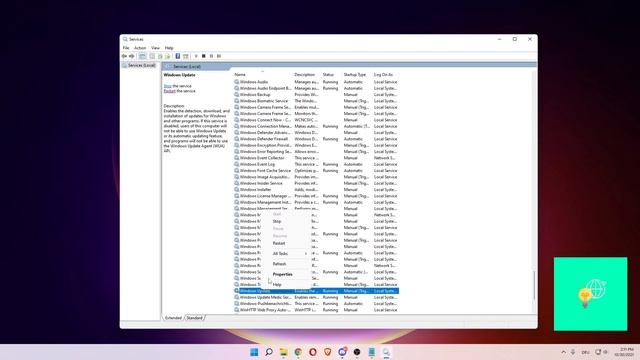This screenshot has height=360, width=640.
Task: Select the Windows Image Acquisition row
Action: point(316,177)
